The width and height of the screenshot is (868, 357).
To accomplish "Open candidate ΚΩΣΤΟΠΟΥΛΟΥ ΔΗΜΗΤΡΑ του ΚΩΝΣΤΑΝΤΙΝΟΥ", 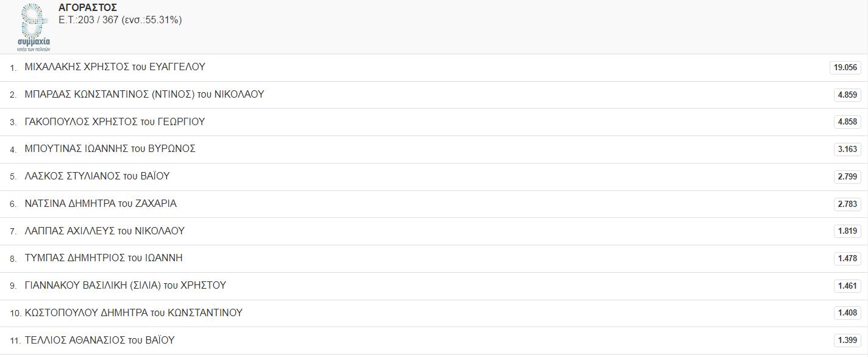I will (x=133, y=313).
